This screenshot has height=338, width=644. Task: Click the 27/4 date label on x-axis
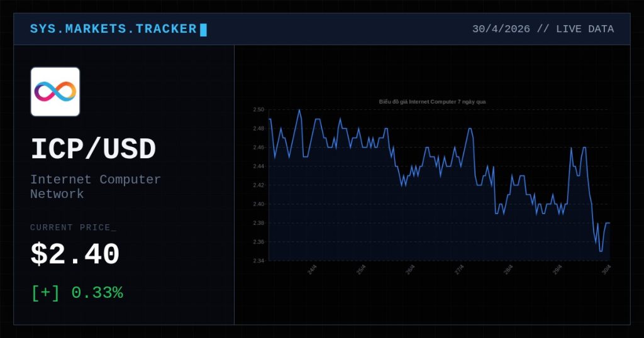point(459,270)
